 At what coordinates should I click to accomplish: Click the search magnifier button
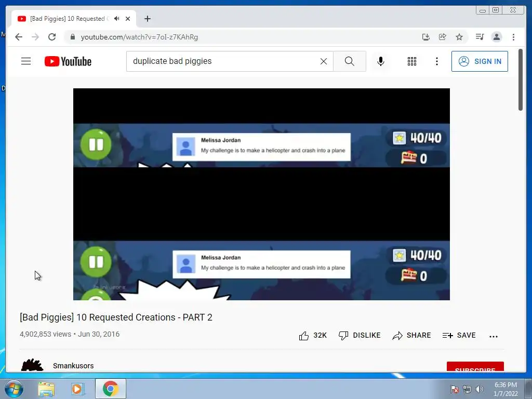[350, 61]
